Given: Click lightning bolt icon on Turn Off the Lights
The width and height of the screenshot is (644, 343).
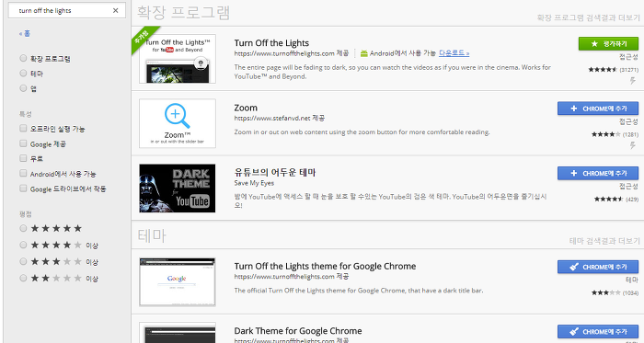Looking at the screenshot, I should point(633,81).
